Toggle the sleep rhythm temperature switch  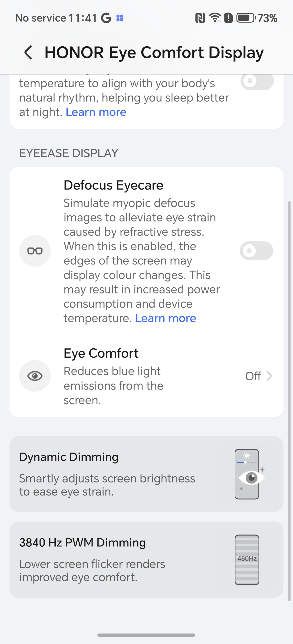[x=257, y=81]
